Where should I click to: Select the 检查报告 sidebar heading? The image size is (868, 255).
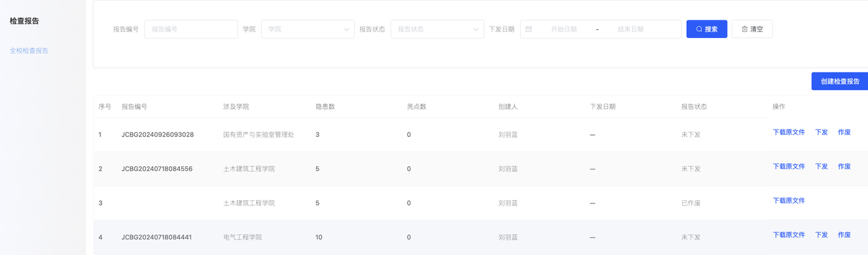click(x=24, y=21)
